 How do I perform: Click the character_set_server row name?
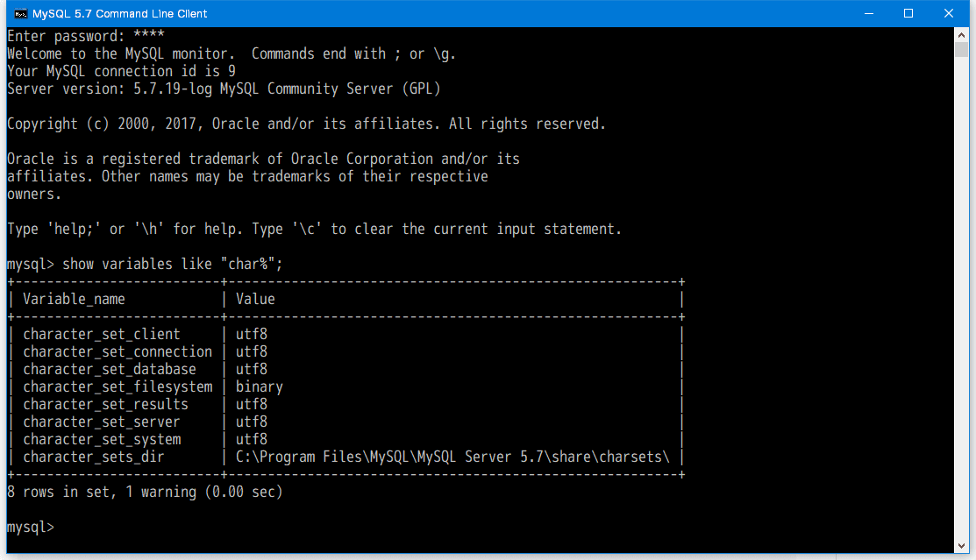pyautogui.click(x=102, y=422)
